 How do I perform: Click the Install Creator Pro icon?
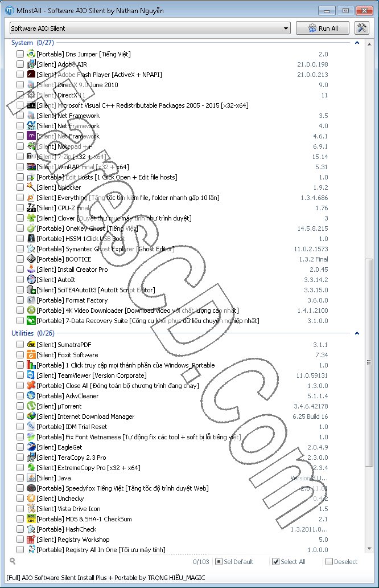coord(31,269)
